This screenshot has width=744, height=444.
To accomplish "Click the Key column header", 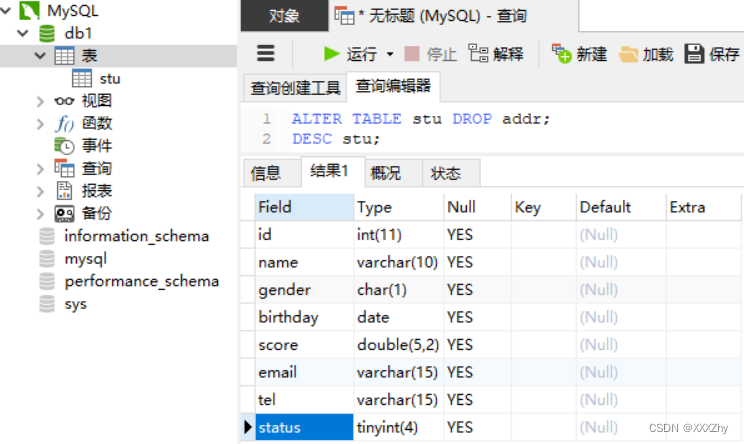I will click(544, 207).
